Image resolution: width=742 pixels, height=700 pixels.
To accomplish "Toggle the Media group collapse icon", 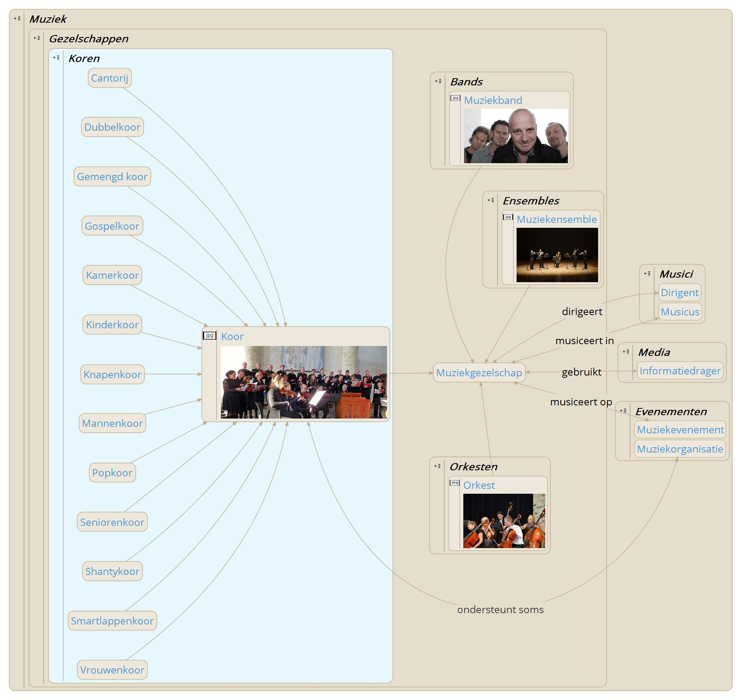I will 626,352.
